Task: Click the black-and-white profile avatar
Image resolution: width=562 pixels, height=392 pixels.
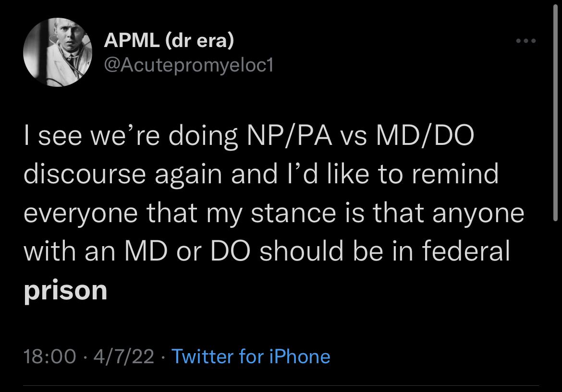Action: coord(57,54)
